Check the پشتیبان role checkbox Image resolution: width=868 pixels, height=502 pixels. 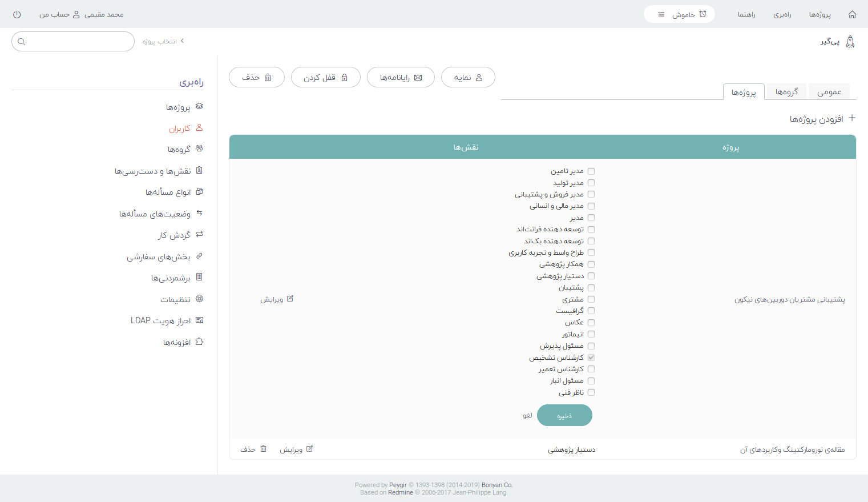(591, 288)
